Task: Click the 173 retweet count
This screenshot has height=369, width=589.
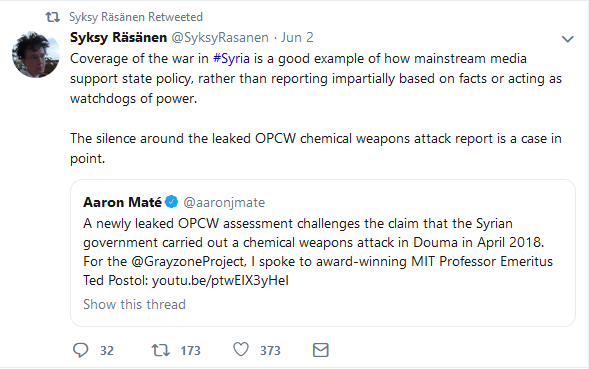Action: point(190,351)
